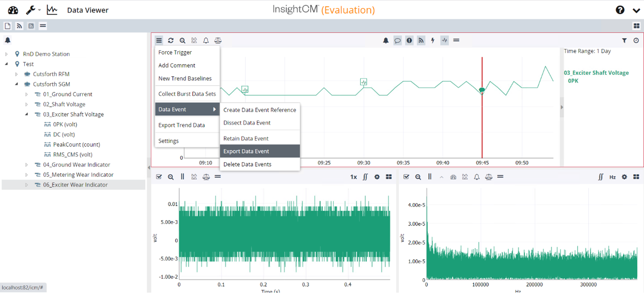
Task: Click the trend bell outline icon
Action: 206,41
